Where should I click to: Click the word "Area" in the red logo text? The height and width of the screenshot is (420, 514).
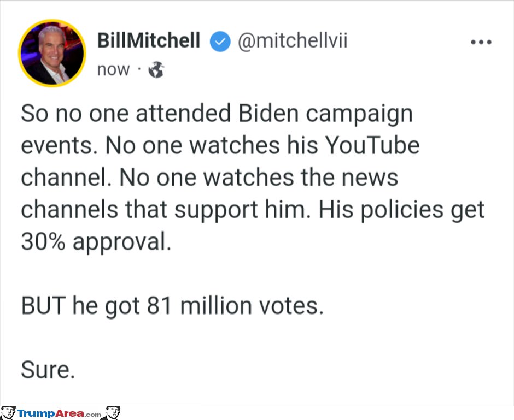pyautogui.click(x=69, y=413)
